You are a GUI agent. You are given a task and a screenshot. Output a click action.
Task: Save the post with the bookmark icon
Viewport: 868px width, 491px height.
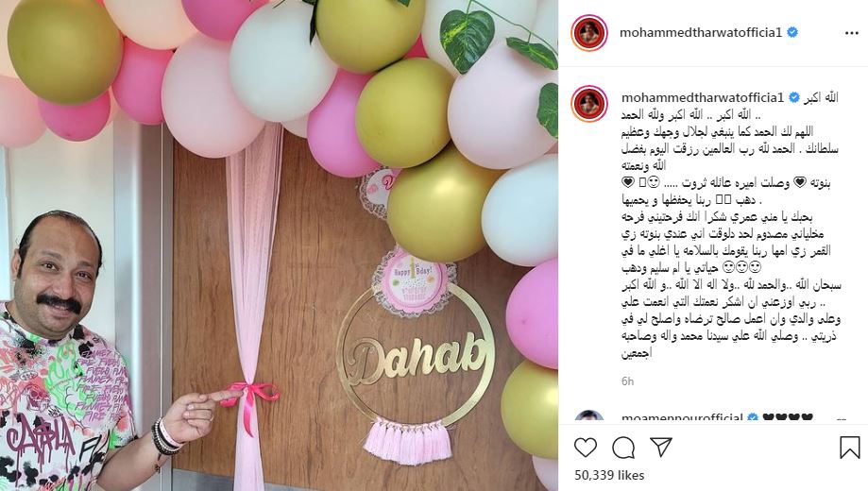pos(849,448)
